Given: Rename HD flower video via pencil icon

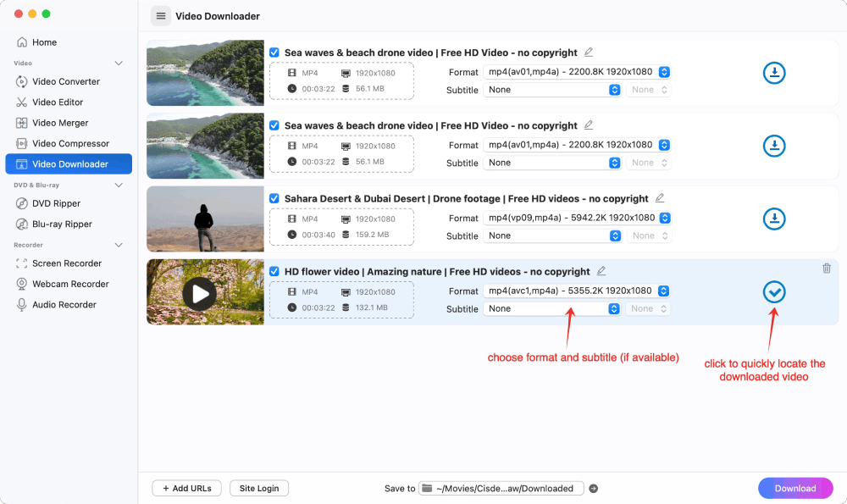Looking at the screenshot, I should point(601,271).
